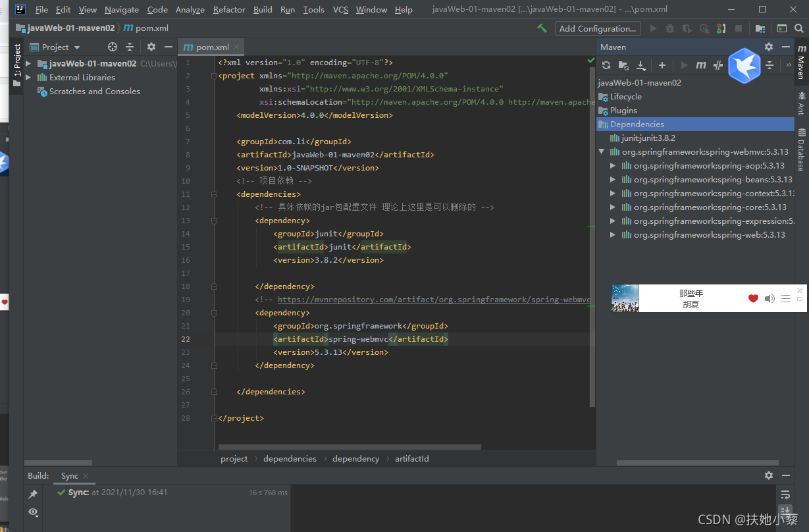Viewport: 809px width, 532px height.
Task: Click locate file target icon in Project panel
Action: [x=113, y=47]
